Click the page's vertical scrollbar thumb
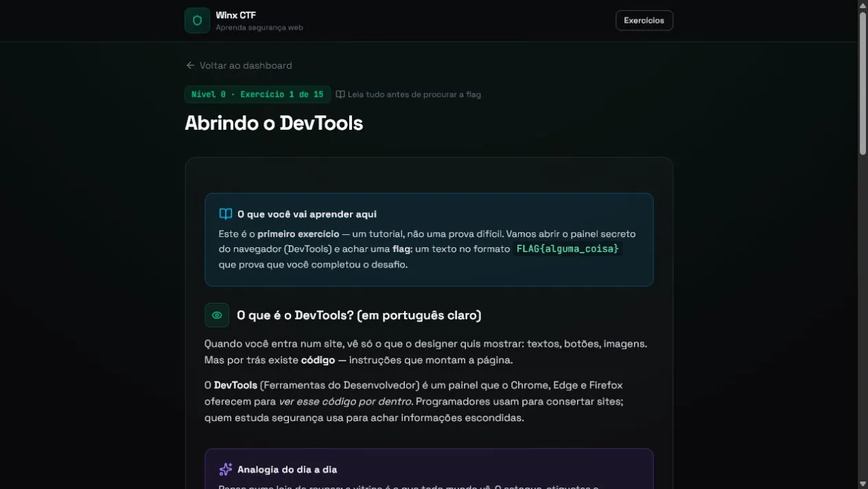 (x=863, y=82)
